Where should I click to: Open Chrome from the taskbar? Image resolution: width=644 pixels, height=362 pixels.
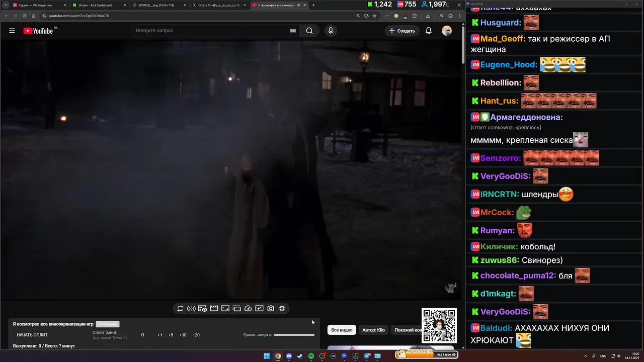(278, 356)
